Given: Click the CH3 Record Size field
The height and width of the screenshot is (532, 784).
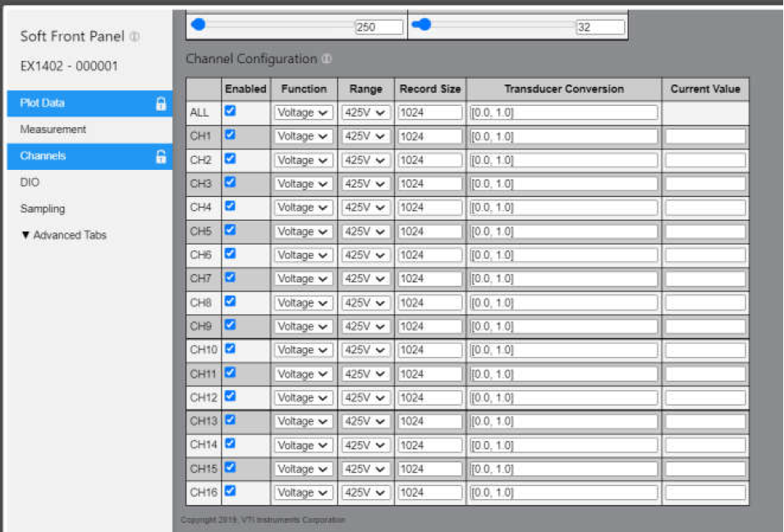Looking at the screenshot, I should click(x=429, y=184).
